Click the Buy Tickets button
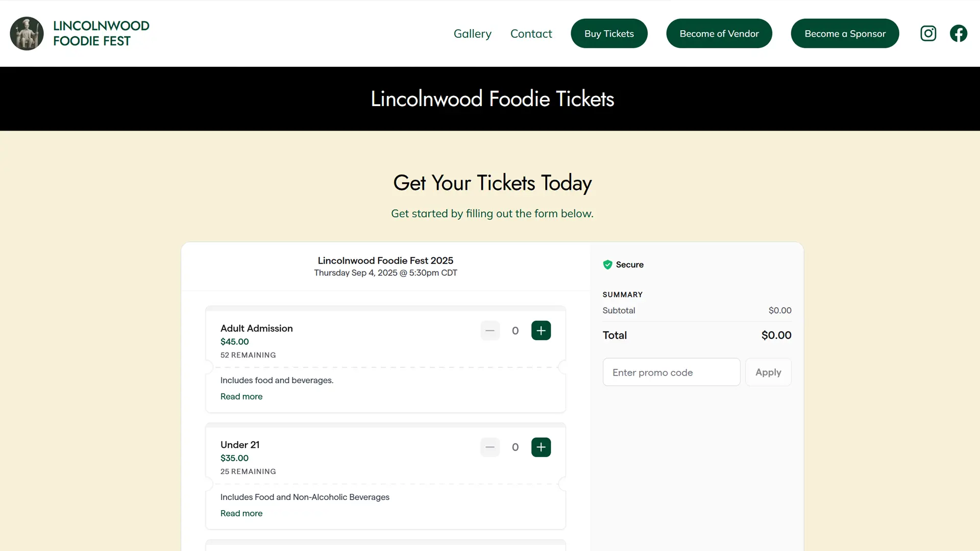Screen dimensions: 980x551 coord(609,34)
